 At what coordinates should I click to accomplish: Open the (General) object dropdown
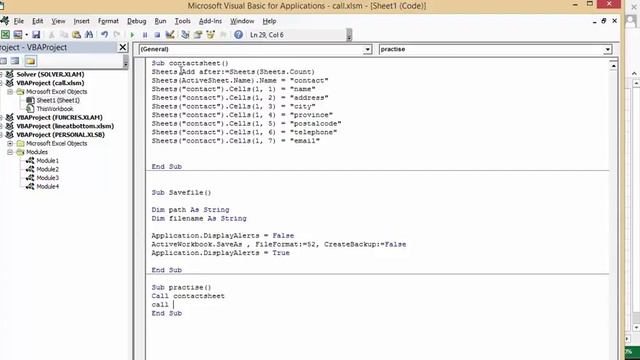coord(367,49)
